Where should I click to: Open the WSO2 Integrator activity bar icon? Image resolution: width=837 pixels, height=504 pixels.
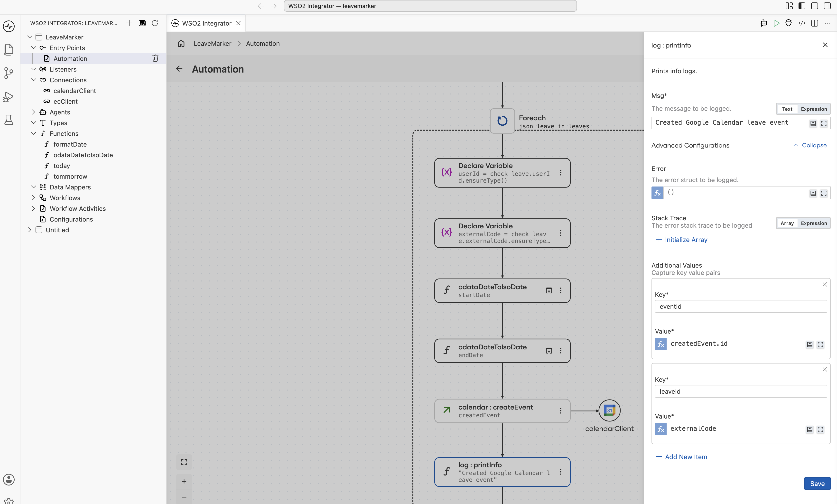click(x=9, y=26)
